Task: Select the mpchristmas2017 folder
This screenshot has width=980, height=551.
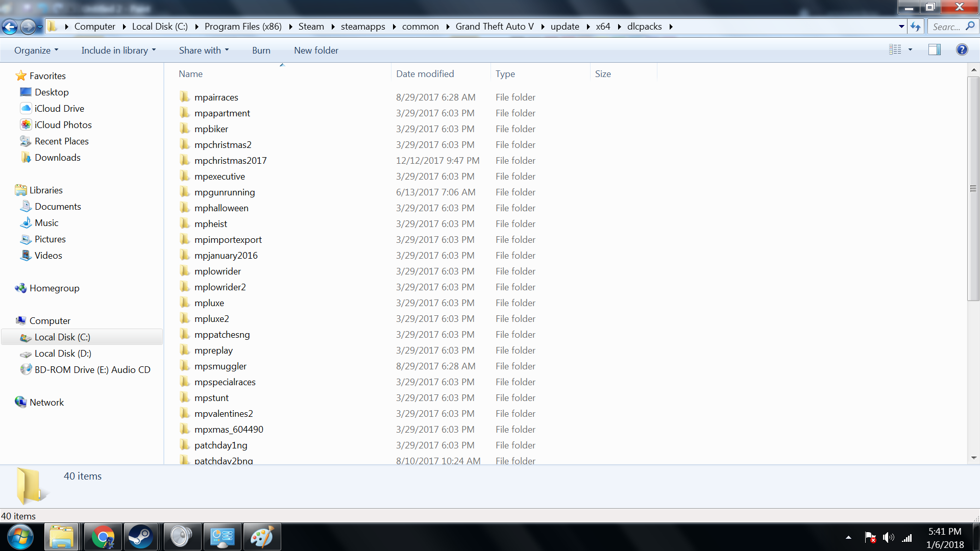Action: coord(230,160)
